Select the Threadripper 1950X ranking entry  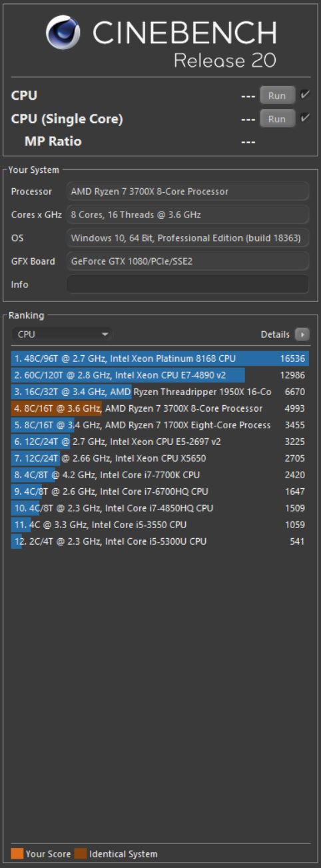(160, 392)
